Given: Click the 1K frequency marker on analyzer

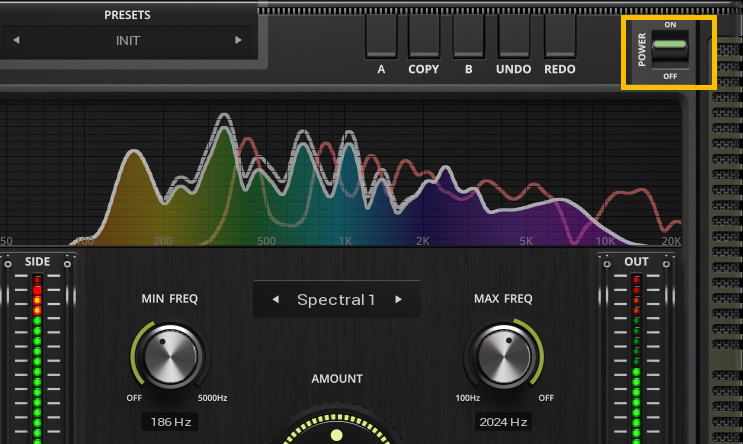Looking at the screenshot, I should [x=345, y=241].
